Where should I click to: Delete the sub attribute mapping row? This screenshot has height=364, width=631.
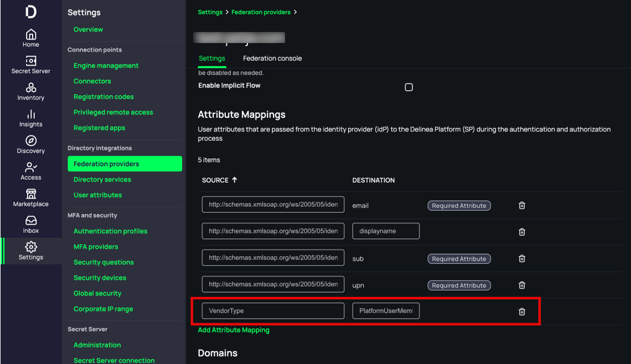(x=522, y=259)
